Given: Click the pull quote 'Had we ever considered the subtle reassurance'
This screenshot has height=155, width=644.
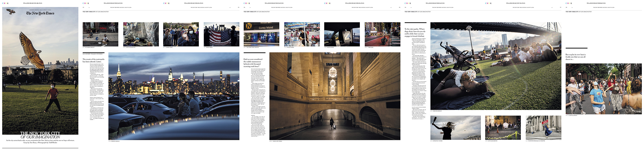Looking at the screenshot, I should tap(253, 63).
